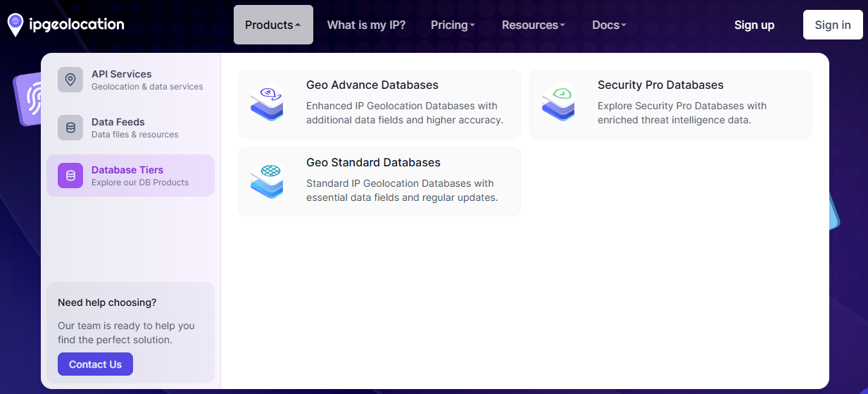Click the API Services location pin icon
The height and width of the screenshot is (394, 868).
click(70, 80)
